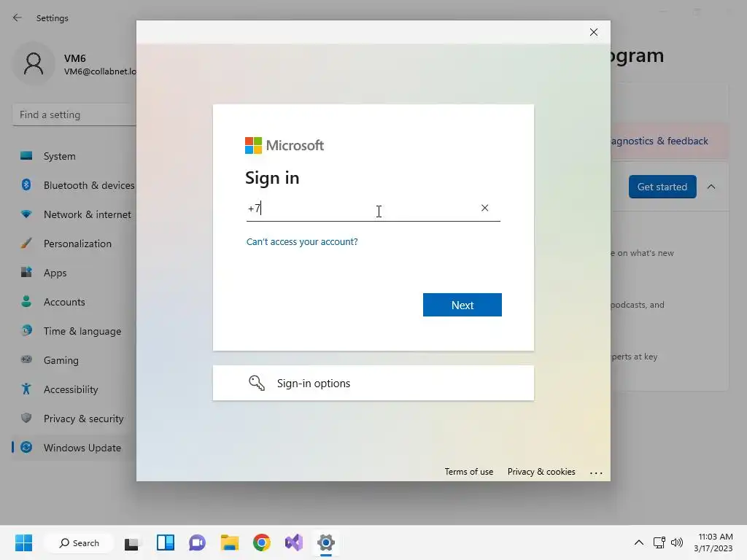Click the key icon beside Sign-in options
The width and height of the screenshot is (747, 560).
[x=256, y=383]
